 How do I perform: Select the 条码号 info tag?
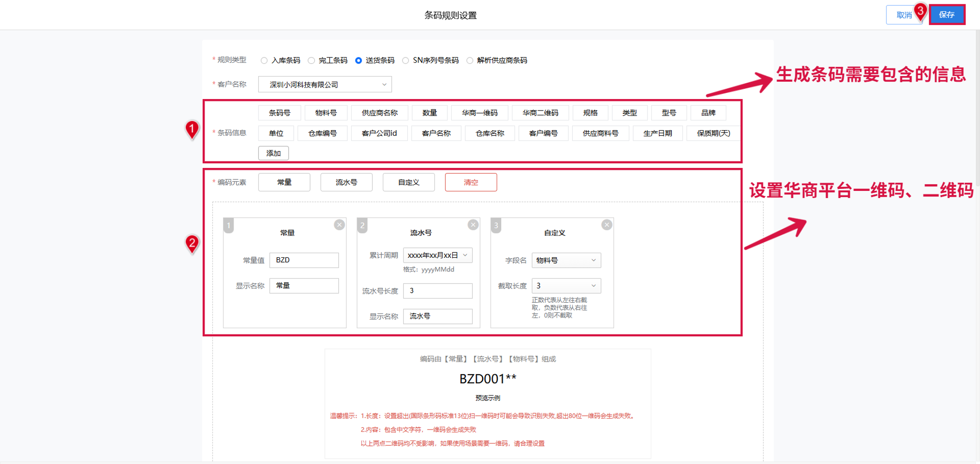[279, 113]
